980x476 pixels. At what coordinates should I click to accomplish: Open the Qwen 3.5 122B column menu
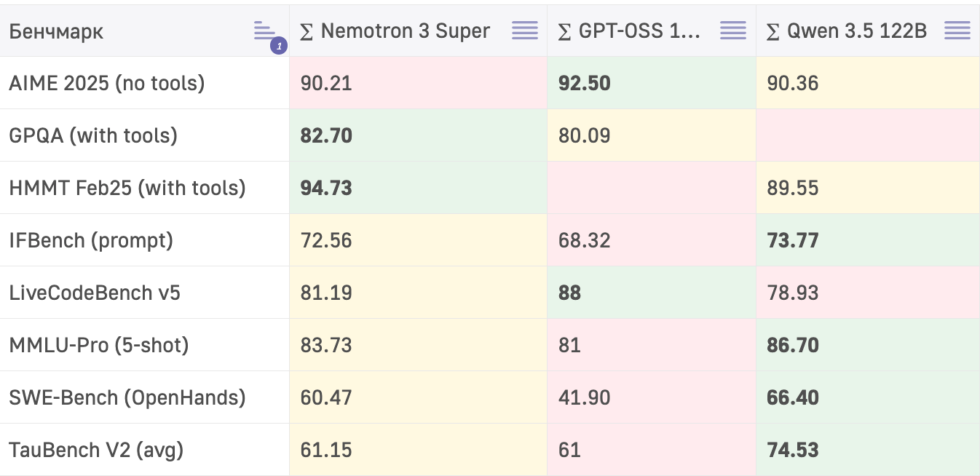[x=957, y=31]
